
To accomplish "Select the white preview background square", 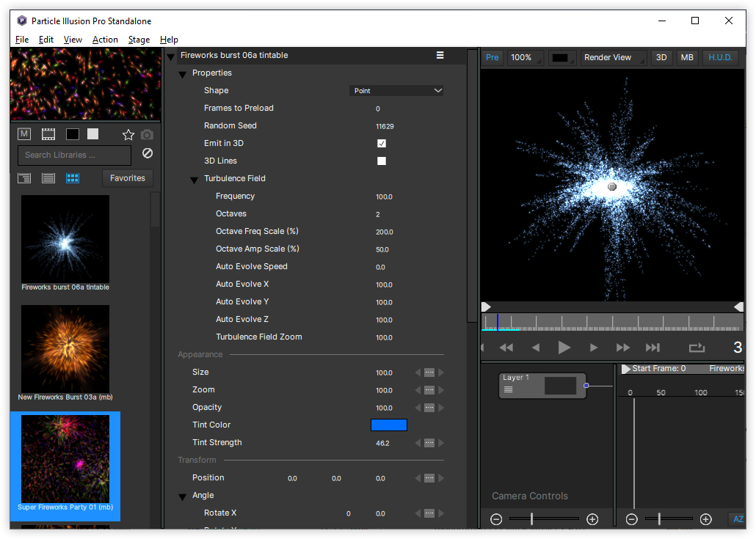I will tap(92, 134).
